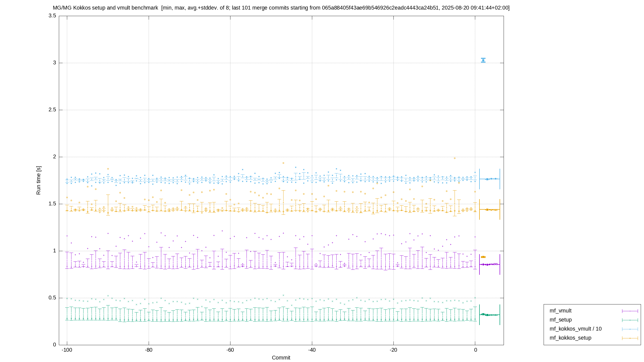The width and height of the screenshot is (644, 362).
Task: Click the chart title text
Action: click(x=281, y=8)
